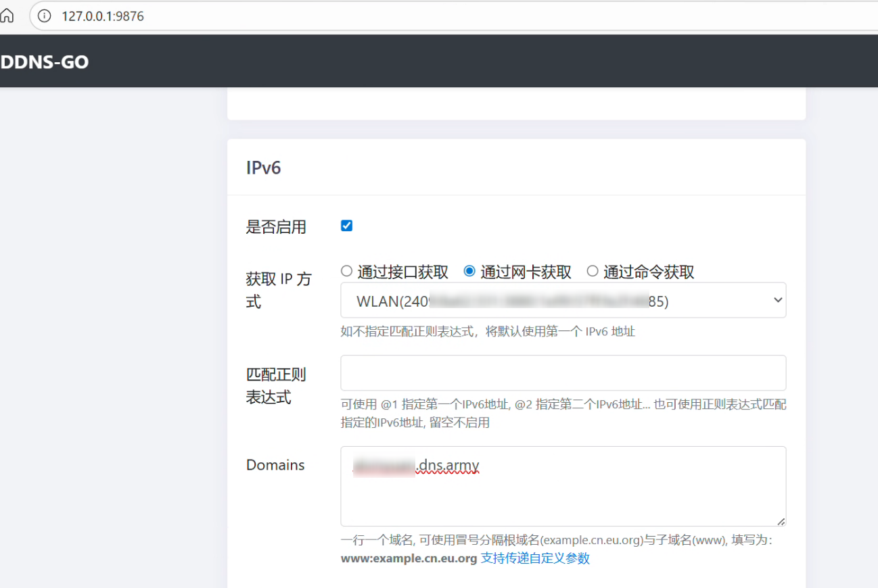Open the 支持传递自定义参数 link
This screenshot has height=588, width=878.
click(534, 558)
